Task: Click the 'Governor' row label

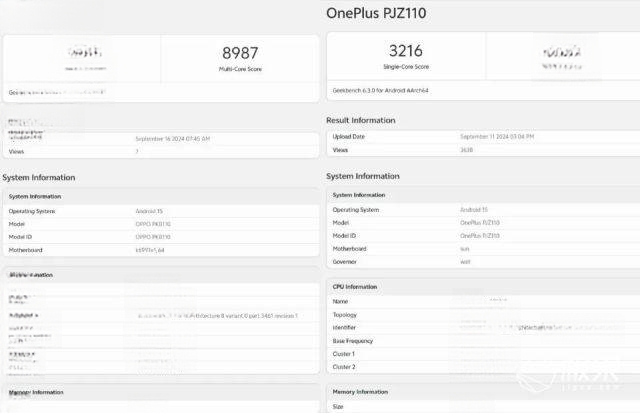Action: point(344,262)
